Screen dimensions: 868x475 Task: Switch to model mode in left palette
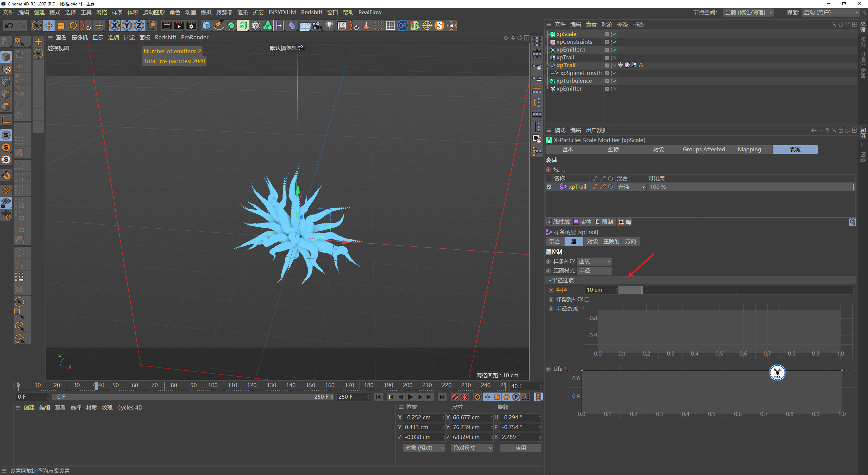pyautogui.click(x=6, y=57)
